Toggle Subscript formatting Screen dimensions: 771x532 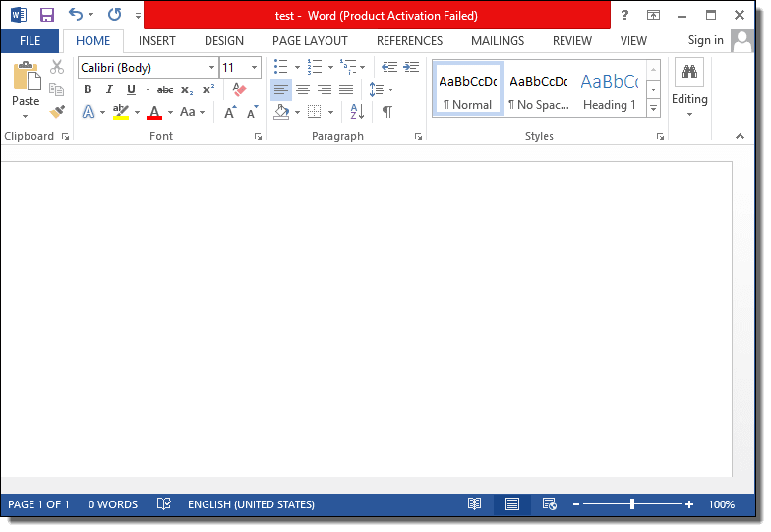[x=187, y=90]
